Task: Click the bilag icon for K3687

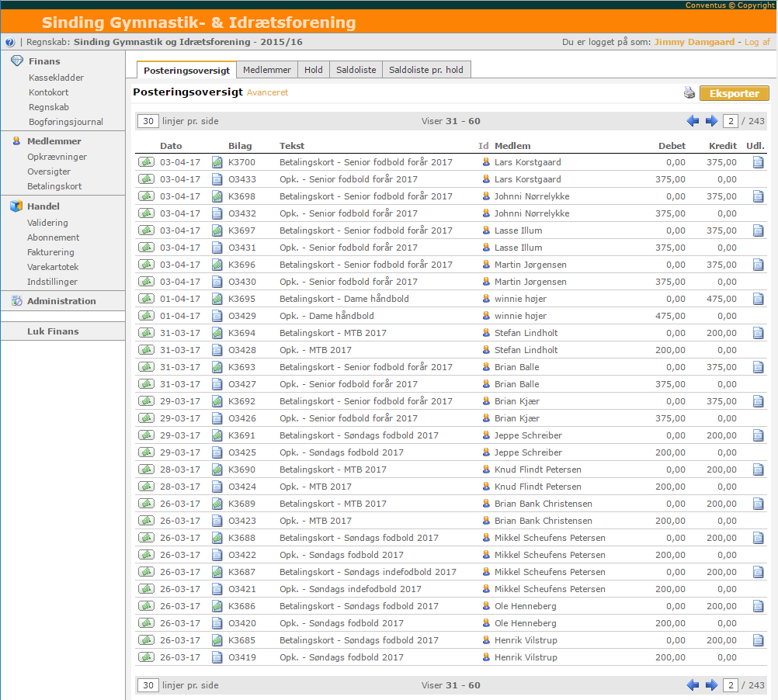Action: pyautogui.click(x=217, y=572)
